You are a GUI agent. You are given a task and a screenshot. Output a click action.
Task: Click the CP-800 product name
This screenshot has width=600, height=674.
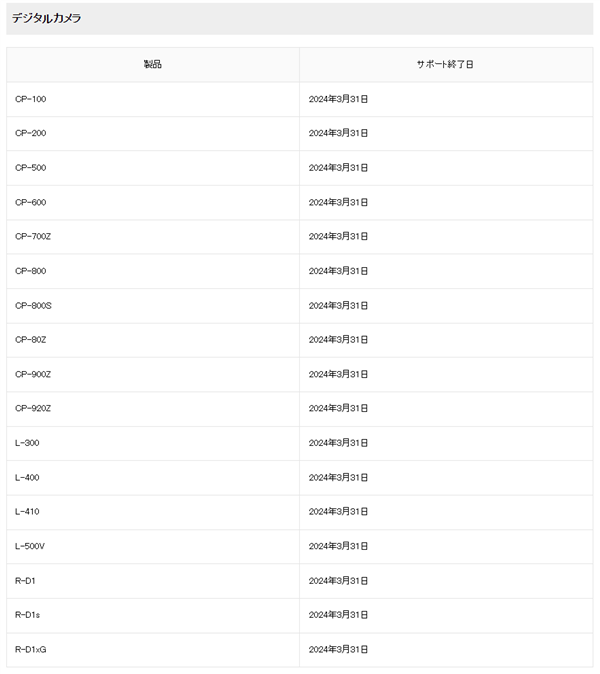(x=31, y=271)
